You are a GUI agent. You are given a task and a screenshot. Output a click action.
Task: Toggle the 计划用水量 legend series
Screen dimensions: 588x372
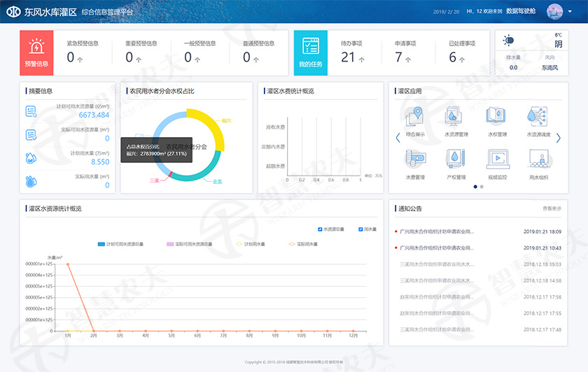[x=250, y=244]
